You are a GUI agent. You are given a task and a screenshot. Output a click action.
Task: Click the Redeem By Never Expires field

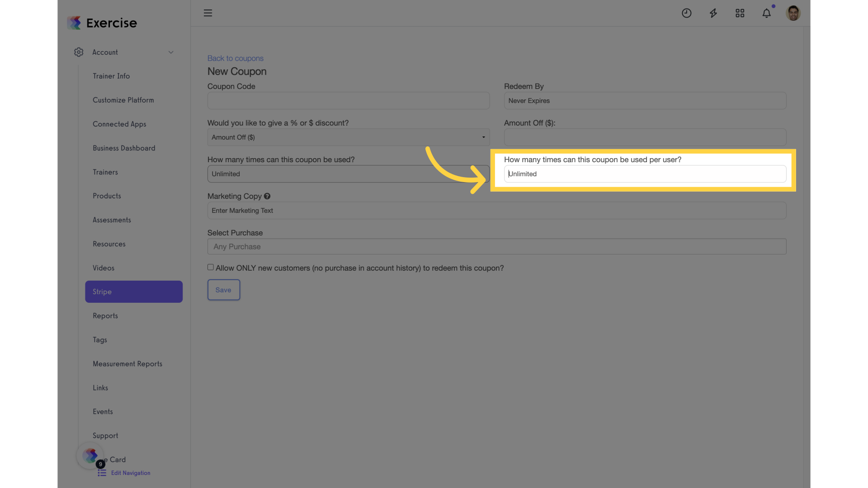pos(645,101)
